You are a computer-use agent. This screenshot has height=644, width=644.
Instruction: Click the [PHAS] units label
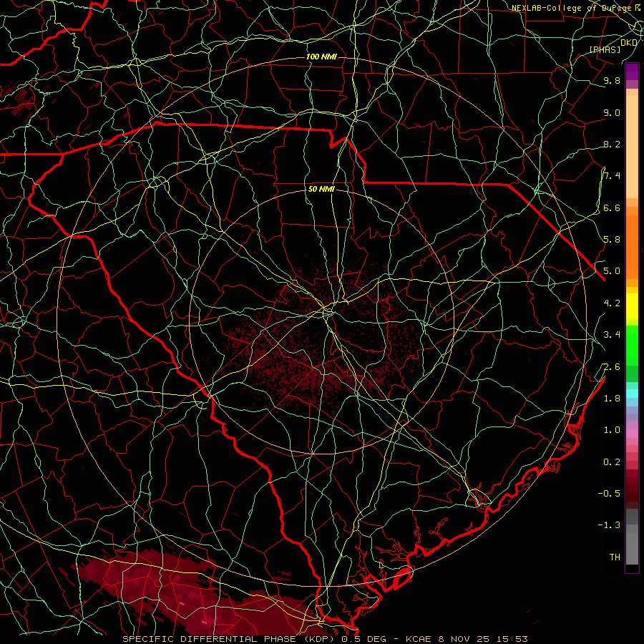[605, 49]
